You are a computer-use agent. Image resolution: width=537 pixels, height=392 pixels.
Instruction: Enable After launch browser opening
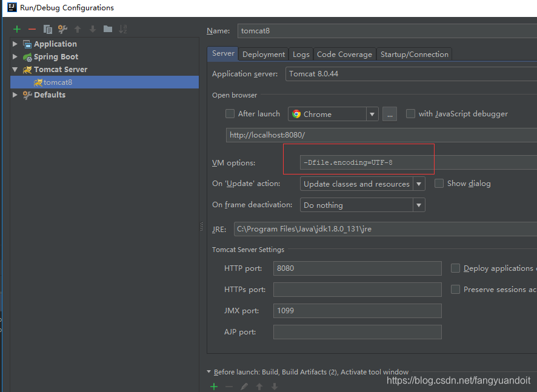230,114
